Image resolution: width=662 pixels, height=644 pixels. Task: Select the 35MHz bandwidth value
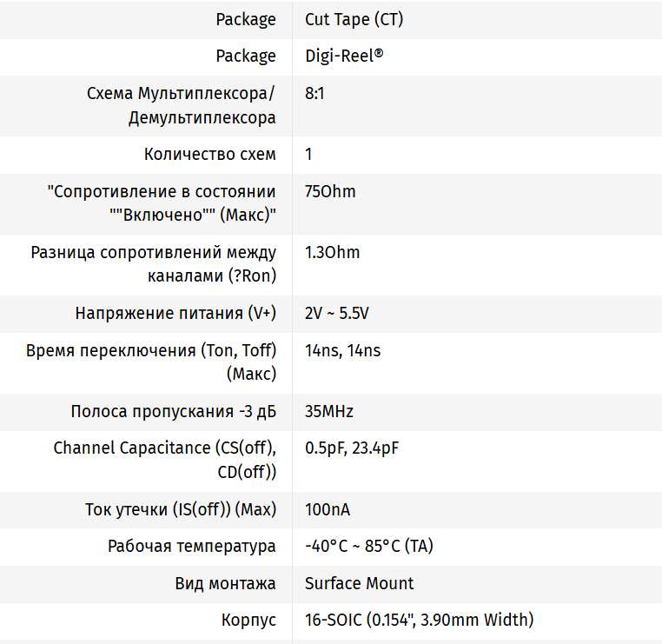pyautogui.click(x=329, y=412)
